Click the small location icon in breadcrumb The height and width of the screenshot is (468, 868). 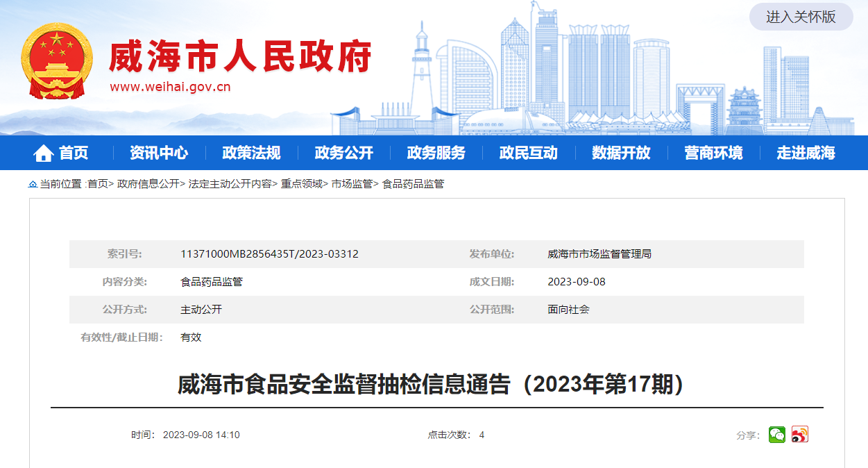pos(33,184)
